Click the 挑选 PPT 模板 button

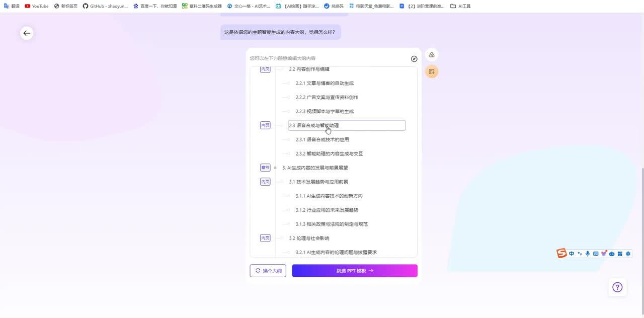[355, 271]
